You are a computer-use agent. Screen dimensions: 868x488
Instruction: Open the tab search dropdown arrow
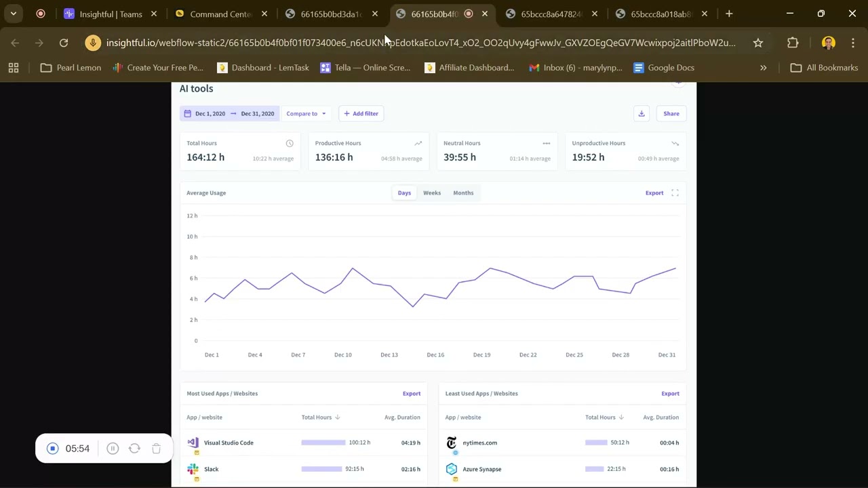click(13, 14)
